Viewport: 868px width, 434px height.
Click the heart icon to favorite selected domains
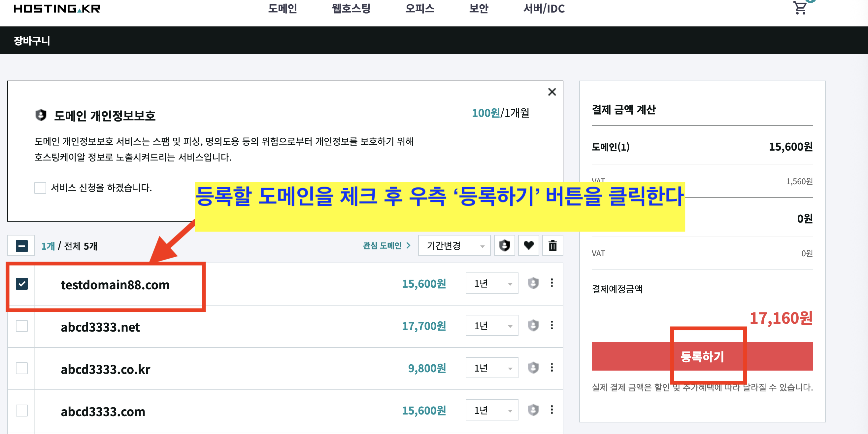(529, 246)
